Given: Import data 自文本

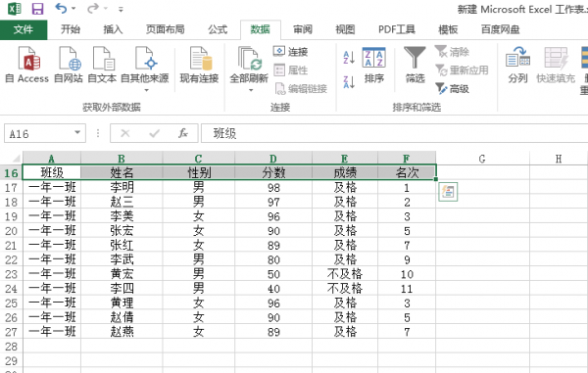Looking at the screenshot, I should [x=102, y=65].
